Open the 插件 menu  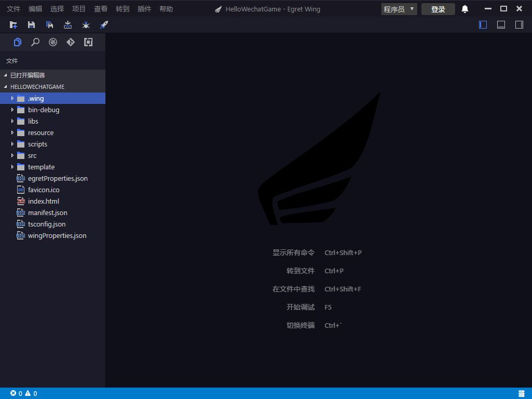click(x=144, y=9)
